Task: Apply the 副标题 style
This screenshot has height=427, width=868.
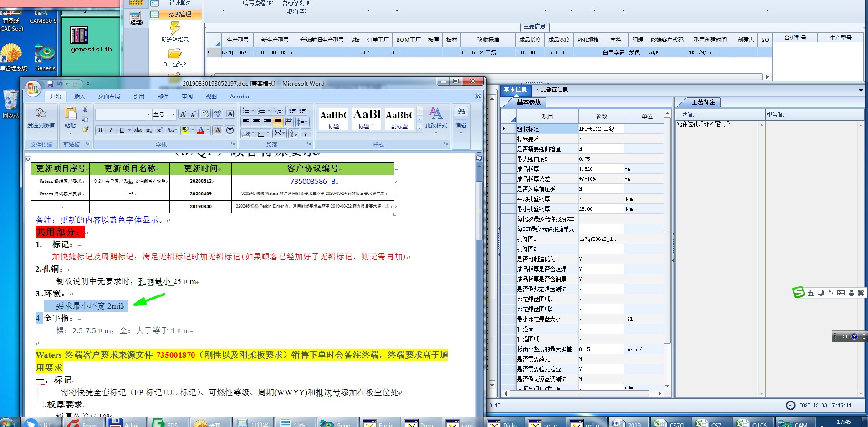Action: click(399, 119)
